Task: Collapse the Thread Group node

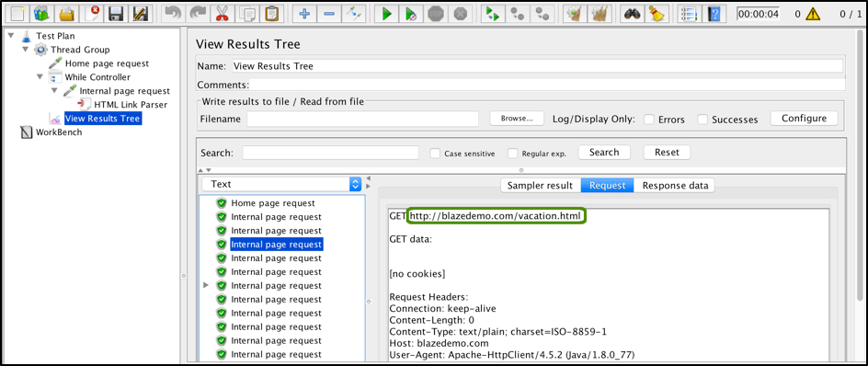Action: [x=25, y=50]
